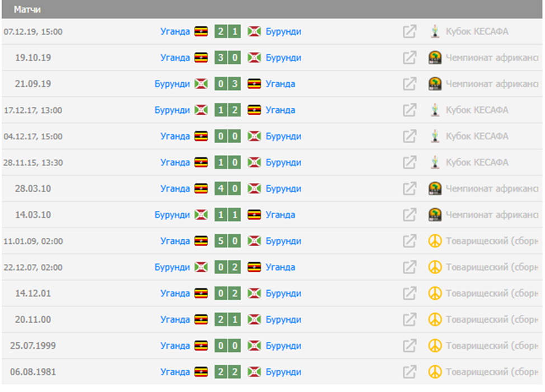Viewport: 545px width, 392px height.
Task: Open Чемпионат африканский link on 14.03.10 row
Action: [491, 215]
